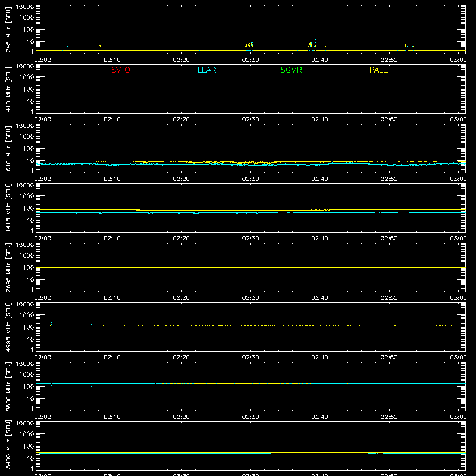Viewport: 476px width, 476px height.
Task: Click the 02:30 burst in 245 MHz panel
Action: coord(250,46)
